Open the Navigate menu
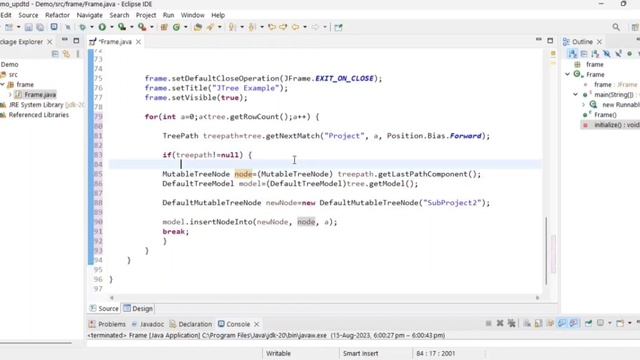The height and width of the screenshot is (360, 640). pyautogui.click(x=90, y=15)
